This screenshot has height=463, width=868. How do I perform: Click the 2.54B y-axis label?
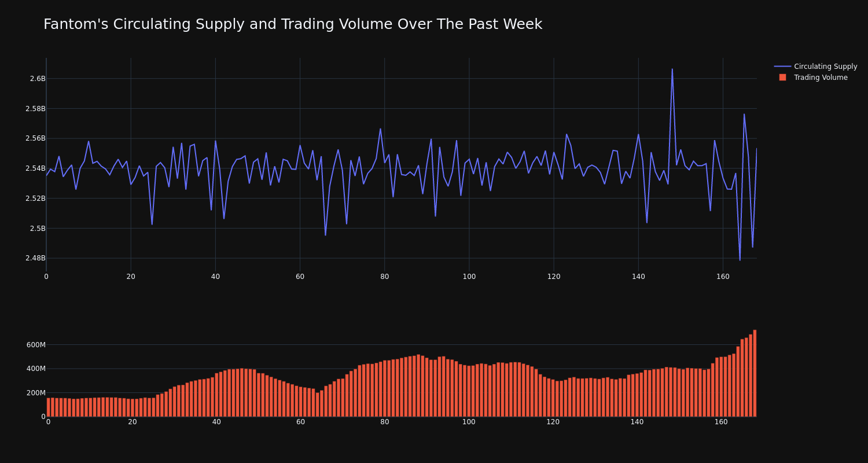(35, 168)
